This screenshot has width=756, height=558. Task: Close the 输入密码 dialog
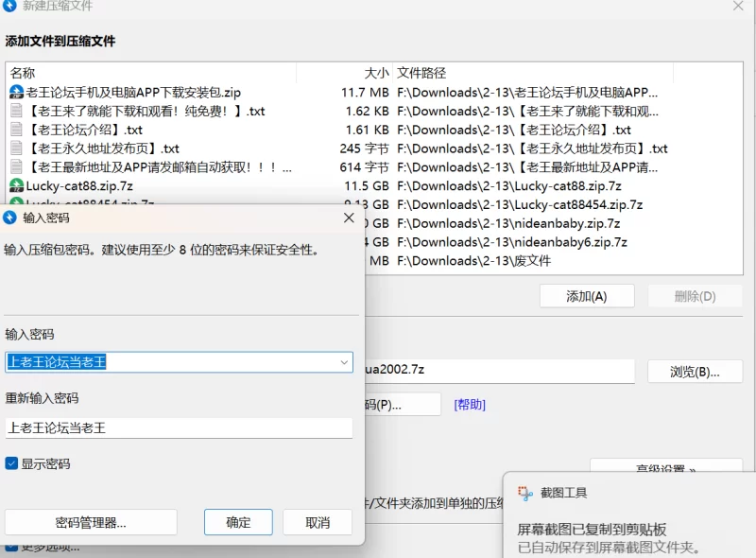coord(349,218)
